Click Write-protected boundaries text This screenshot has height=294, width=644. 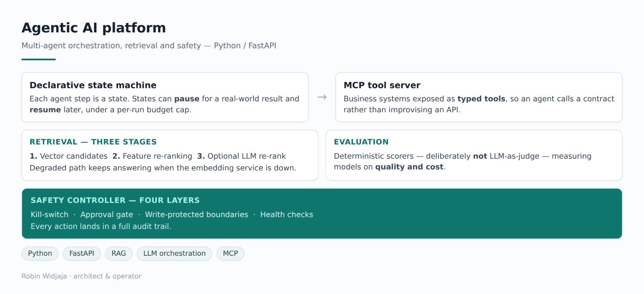coord(197,215)
